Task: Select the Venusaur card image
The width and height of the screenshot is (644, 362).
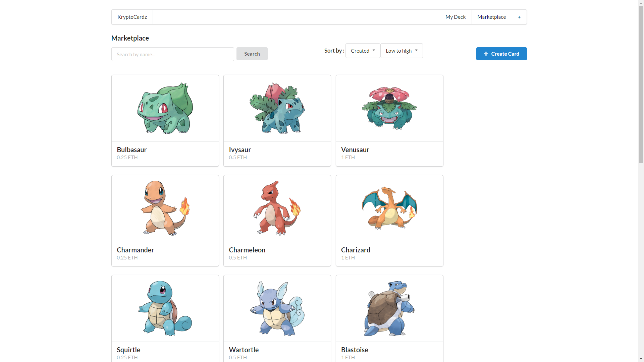Action: click(x=389, y=108)
